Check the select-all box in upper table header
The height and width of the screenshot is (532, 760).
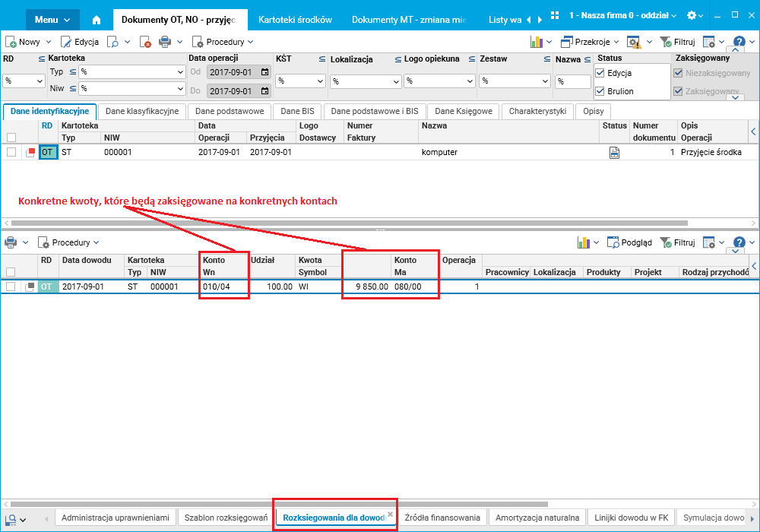tap(11, 138)
